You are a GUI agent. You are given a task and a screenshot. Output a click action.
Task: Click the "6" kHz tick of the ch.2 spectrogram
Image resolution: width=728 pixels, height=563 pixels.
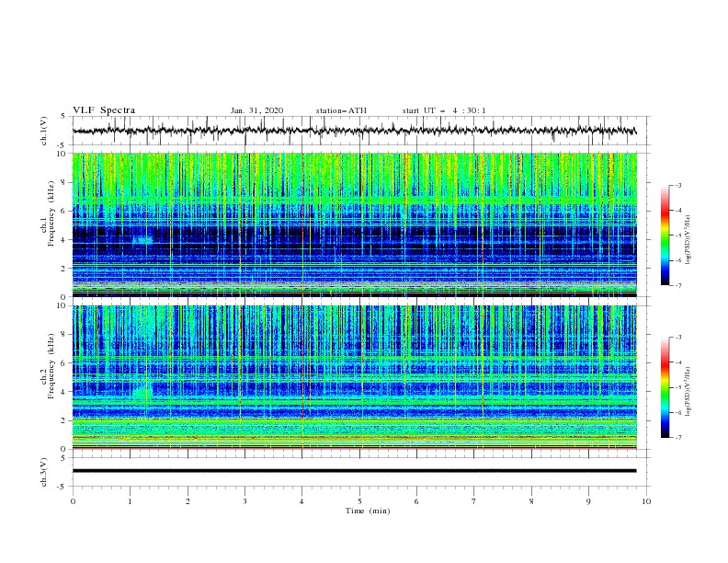(64, 363)
